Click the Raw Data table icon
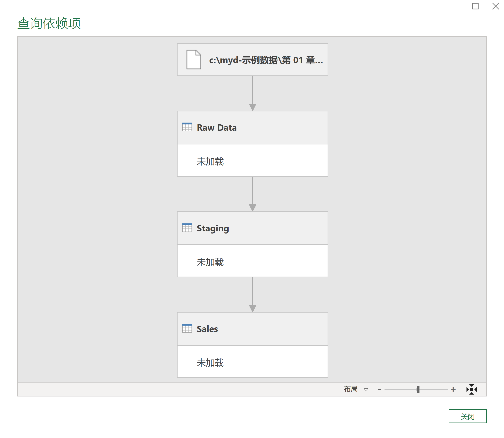 (187, 127)
